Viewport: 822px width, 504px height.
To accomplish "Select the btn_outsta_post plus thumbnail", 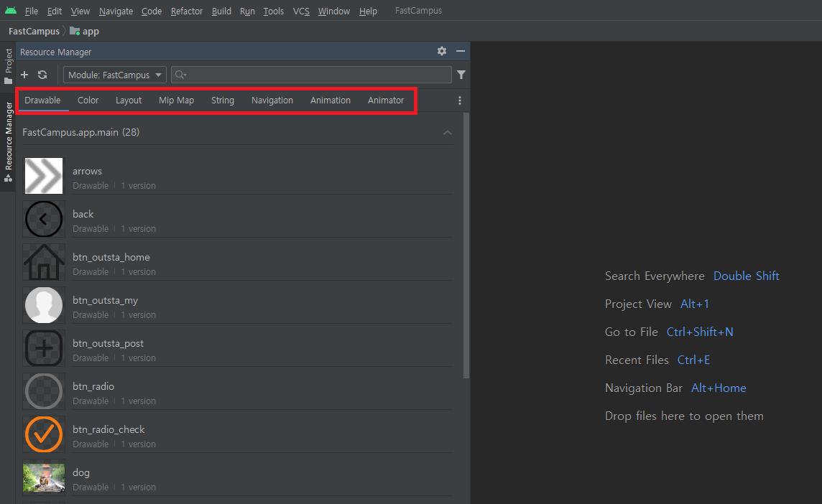I will click(x=44, y=348).
